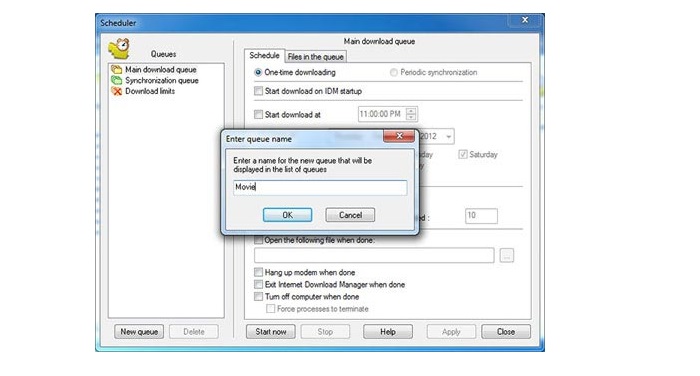
Task: Select One-time downloading radio button
Action: (x=258, y=72)
